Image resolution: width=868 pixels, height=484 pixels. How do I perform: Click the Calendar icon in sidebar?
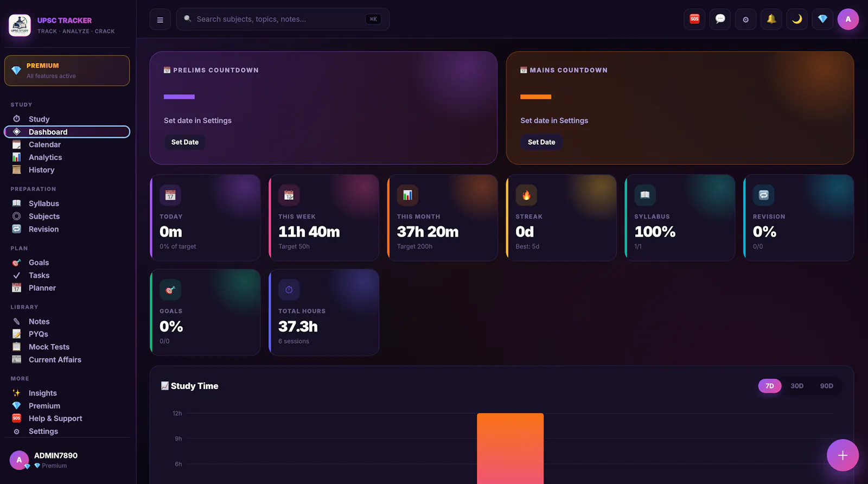click(x=17, y=144)
